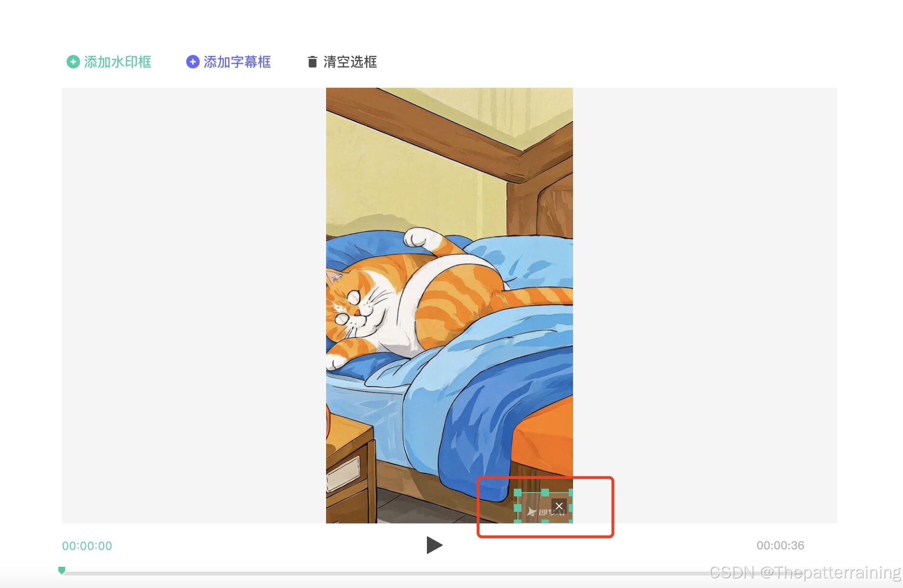Click the total duration 00:00:36 label
Screen dimensions: 903x588
click(780, 546)
